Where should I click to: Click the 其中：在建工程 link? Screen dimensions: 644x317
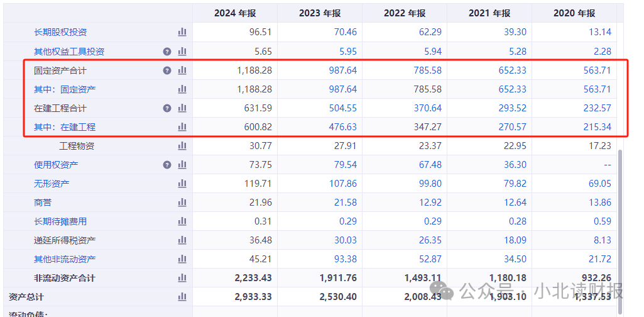pyautogui.click(x=65, y=127)
